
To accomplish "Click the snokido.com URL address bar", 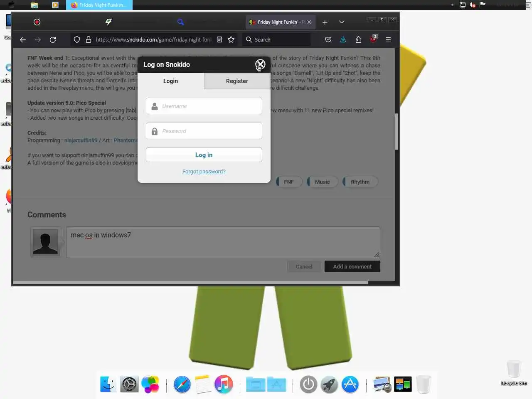I will [154, 39].
